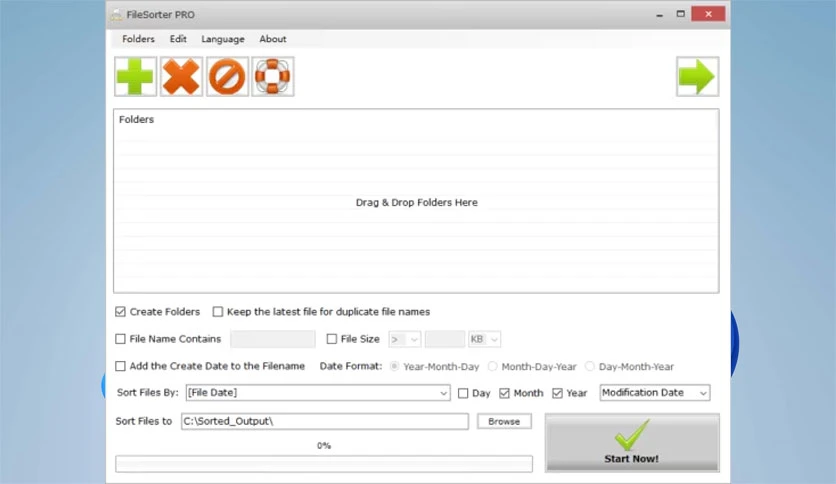Uncheck the Month checkbox
Viewport: 836px width, 484px height.
(504, 393)
